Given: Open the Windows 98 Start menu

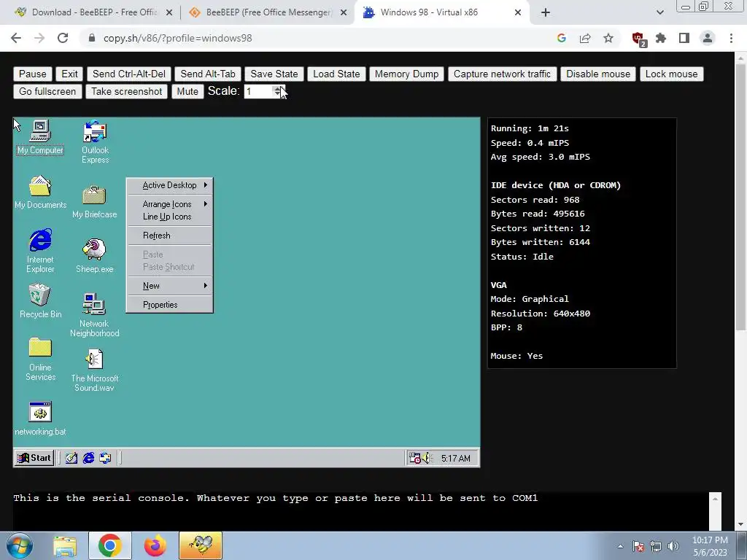Looking at the screenshot, I should coord(34,458).
